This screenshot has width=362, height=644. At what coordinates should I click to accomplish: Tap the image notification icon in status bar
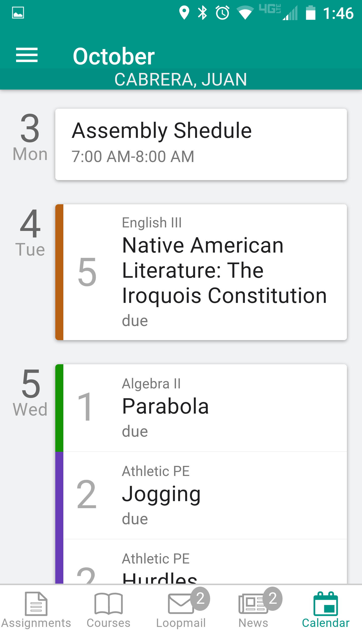(18, 13)
